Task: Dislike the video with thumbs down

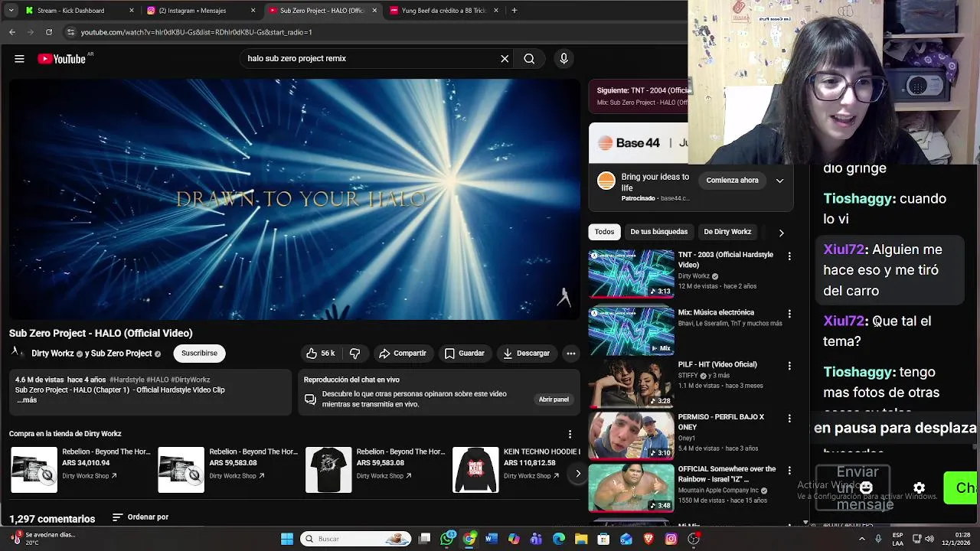Action: [354, 354]
